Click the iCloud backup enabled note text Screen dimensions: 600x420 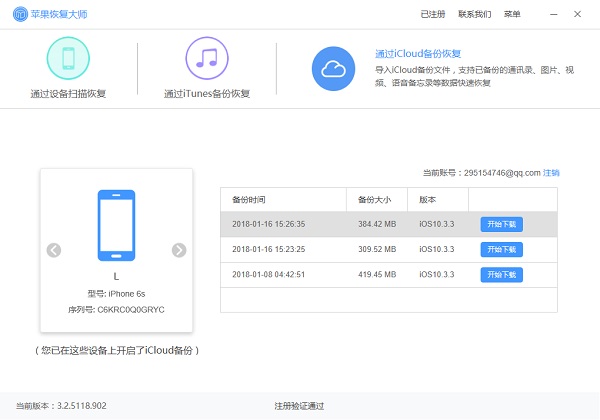tap(117, 350)
